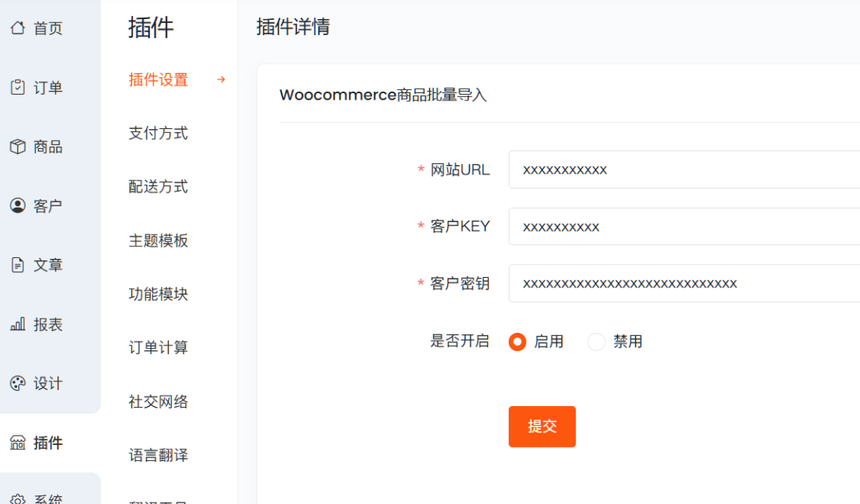The image size is (860, 504).
Task: Click the design palette icon
Action: 18,384
